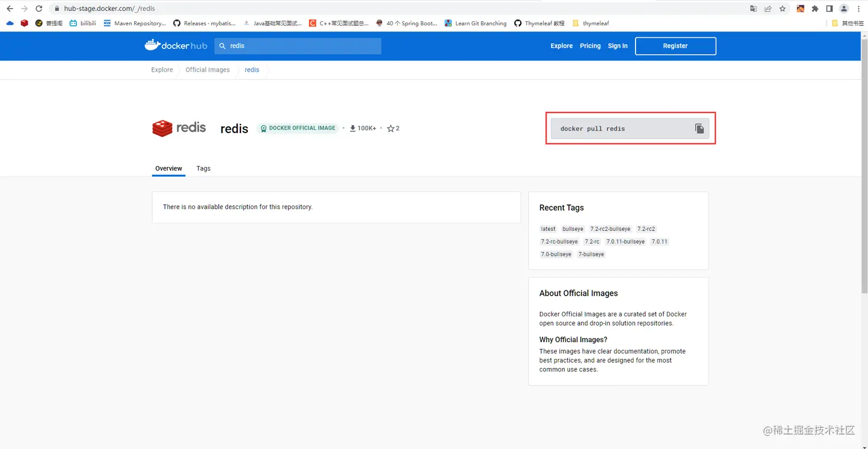The image size is (868, 449).
Task: Open the 7.2-rc tag
Action: 592,242
